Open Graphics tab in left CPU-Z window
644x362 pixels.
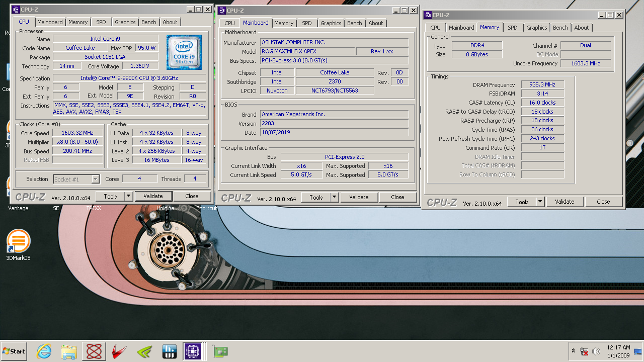[x=125, y=22]
